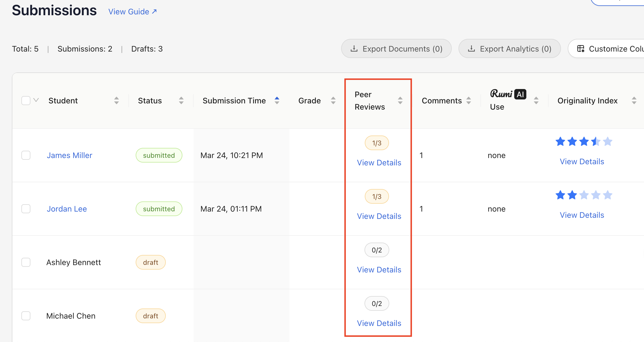Screen dimensions: 644x342
Task: Open James Miller's submission
Action: pos(70,155)
